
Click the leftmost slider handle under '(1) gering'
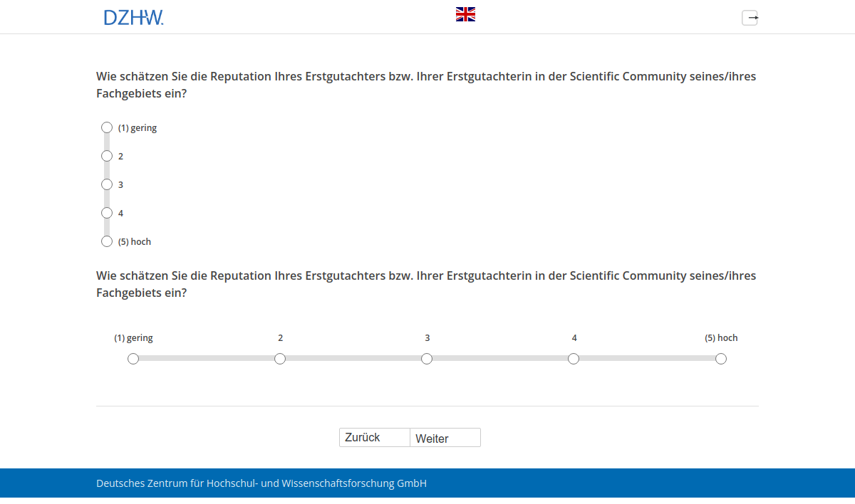point(133,359)
